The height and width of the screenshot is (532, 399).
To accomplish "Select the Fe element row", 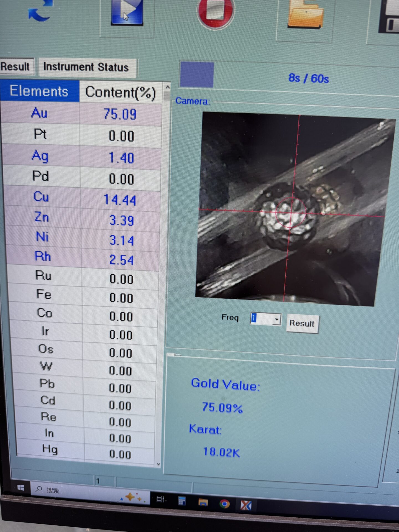I will coord(84,296).
